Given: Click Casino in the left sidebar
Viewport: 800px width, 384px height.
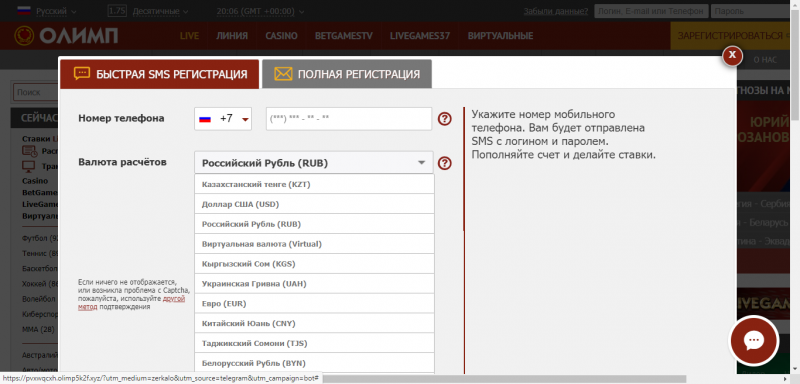Looking at the screenshot, I should pos(35,181).
